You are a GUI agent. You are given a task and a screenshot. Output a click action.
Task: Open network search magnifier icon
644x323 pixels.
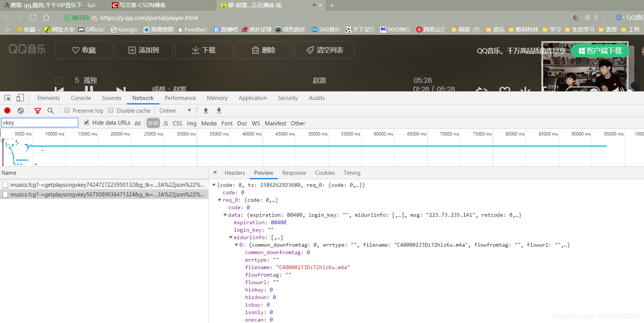point(51,111)
